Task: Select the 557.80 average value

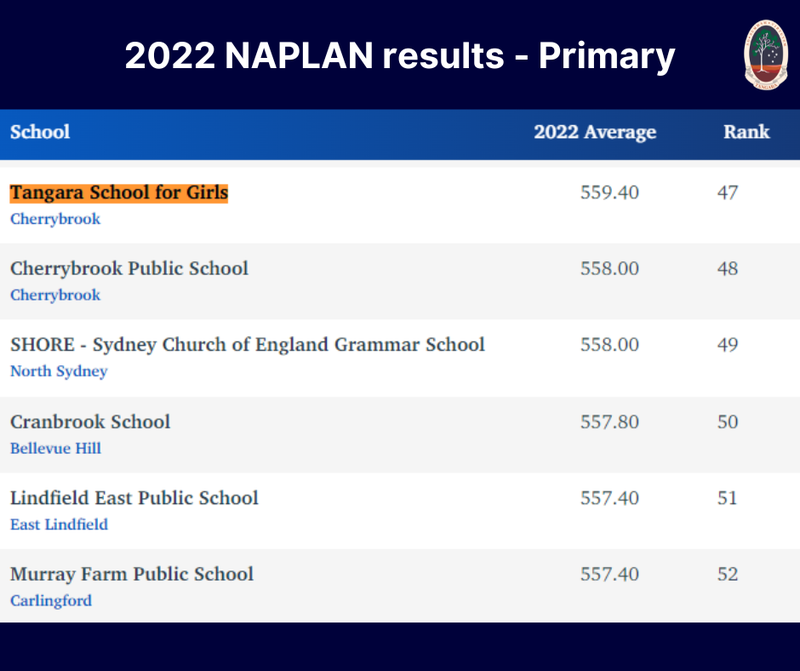Action: click(x=609, y=422)
